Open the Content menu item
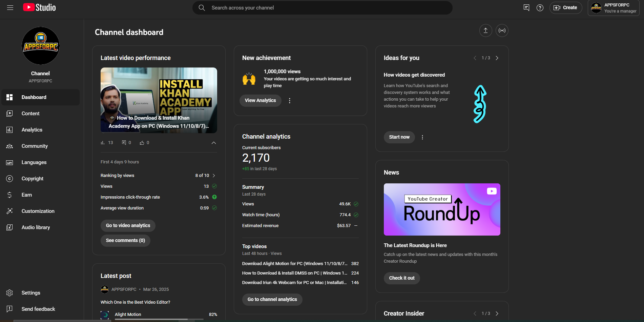 click(x=41, y=114)
